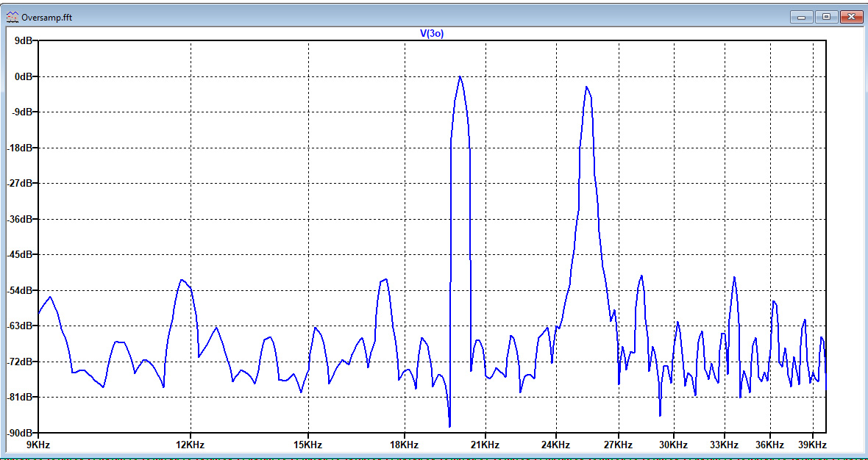Click the -36dB vertical axis label
The height and width of the screenshot is (460, 868).
19,219
